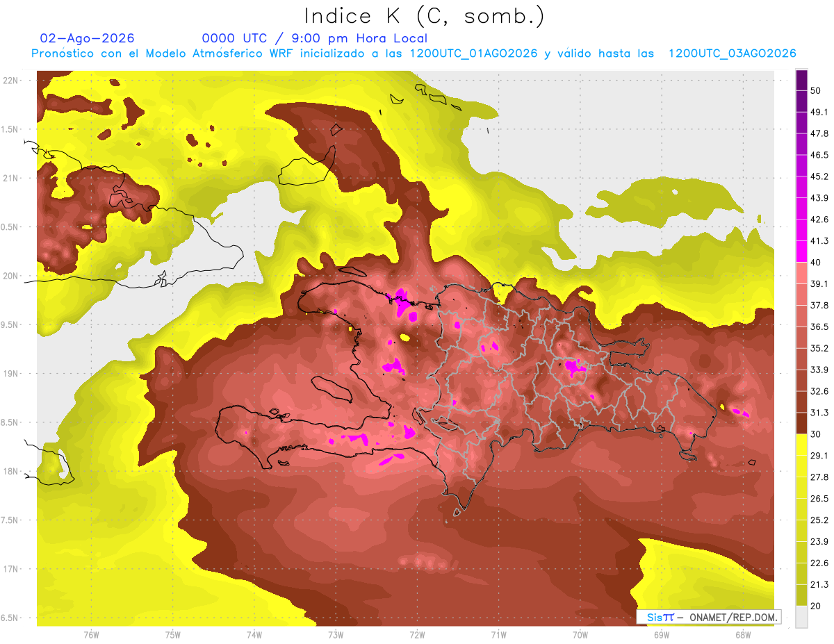Click the colorbar value '27.8'
The height and width of the screenshot is (644, 834).
(x=819, y=477)
